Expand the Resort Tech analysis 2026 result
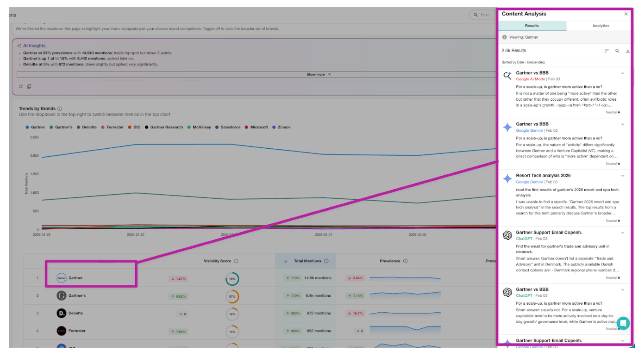 [623, 176]
